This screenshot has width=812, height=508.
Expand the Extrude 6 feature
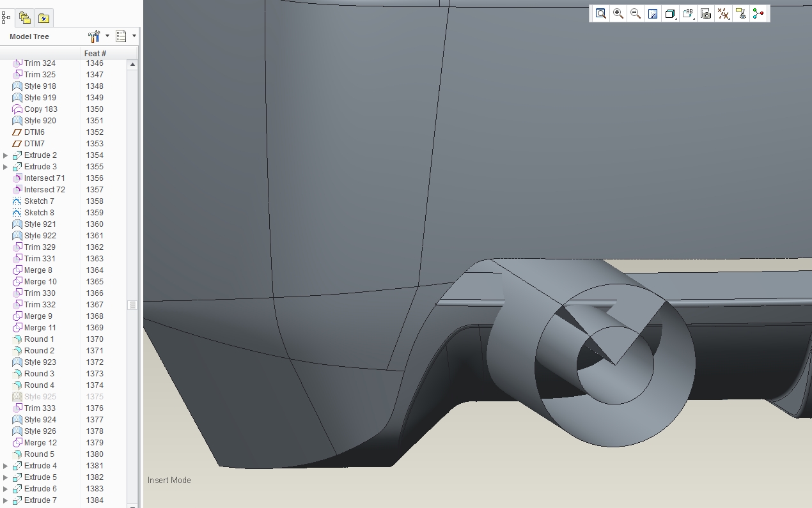[6, 489]
